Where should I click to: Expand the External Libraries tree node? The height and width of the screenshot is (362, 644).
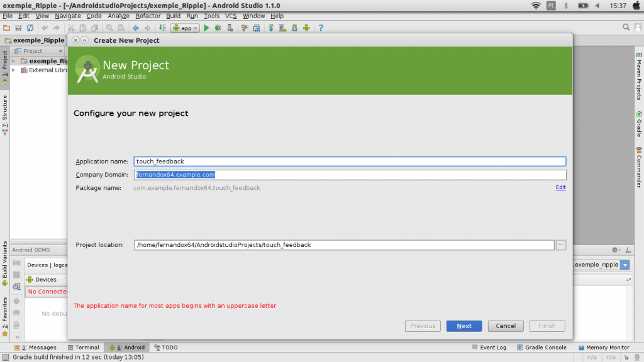[x=14, y=70]
